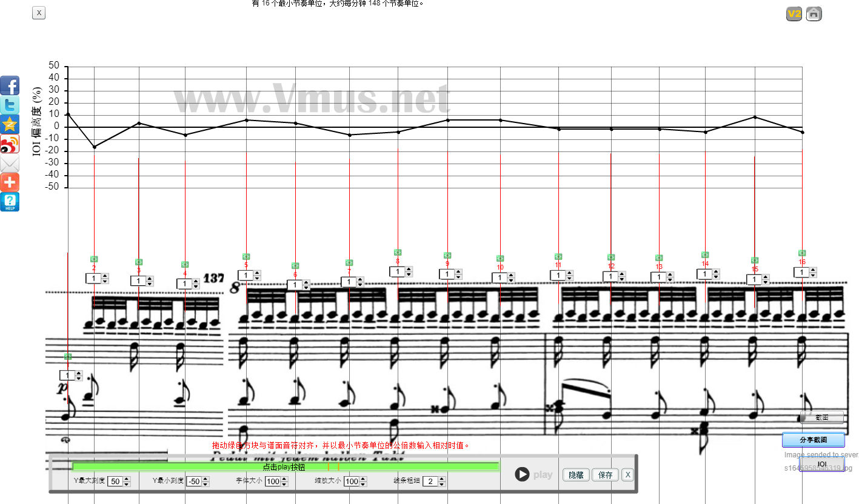
Task: Click the Weibo share icon
Action: tap(10, 144)
